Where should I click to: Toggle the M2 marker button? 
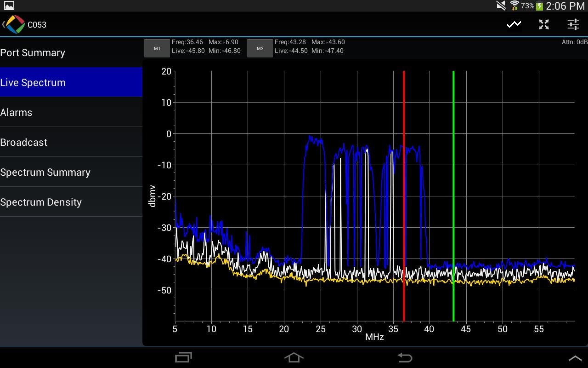pos(260,48)
